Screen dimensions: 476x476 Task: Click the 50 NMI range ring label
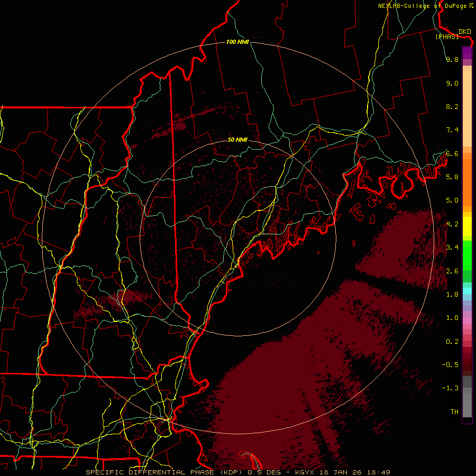click(x=237, y=140)
